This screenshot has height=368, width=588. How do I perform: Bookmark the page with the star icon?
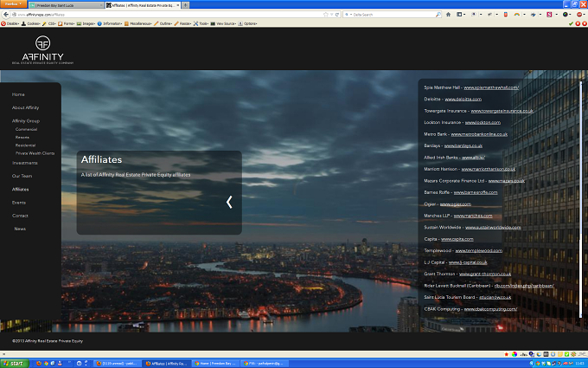coord(325,14)
